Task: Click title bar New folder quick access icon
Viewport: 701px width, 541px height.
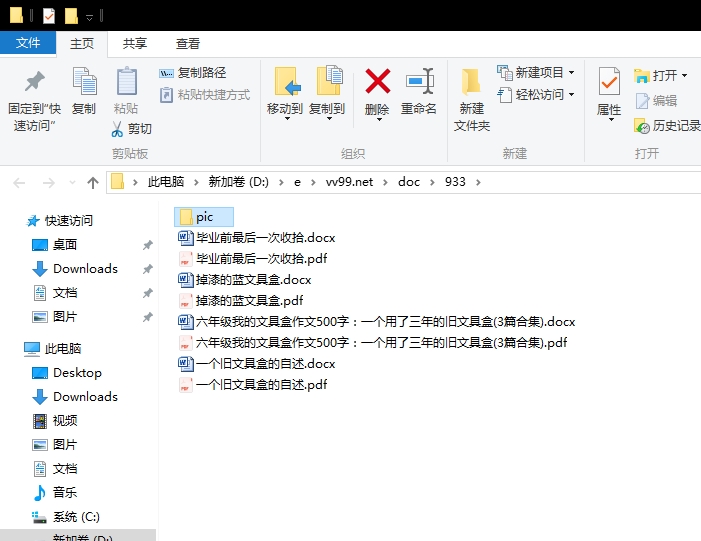Action: click(71, 16)
